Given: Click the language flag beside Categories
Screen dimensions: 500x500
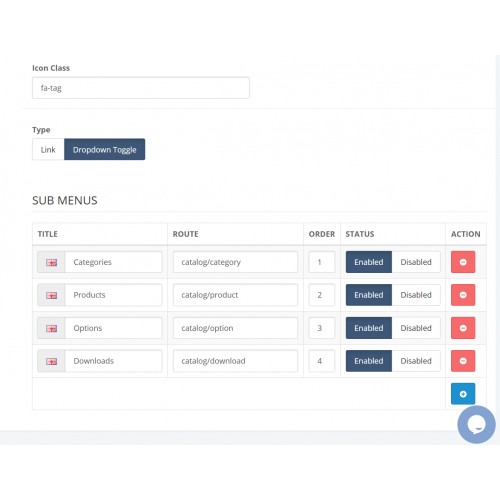Looking at the screenshot, I should point(51,262).
